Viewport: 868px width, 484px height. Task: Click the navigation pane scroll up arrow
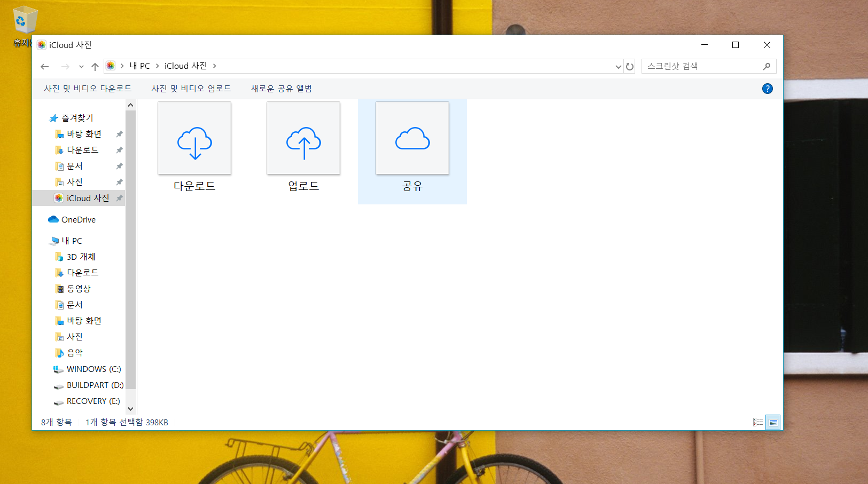point(131,105)
